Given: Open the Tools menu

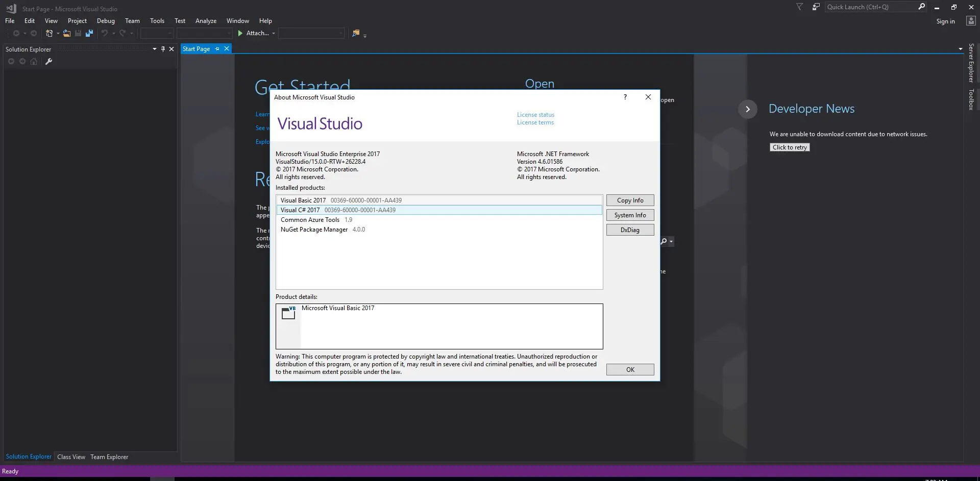Looking at the screenshot, I should coord(157,21).
